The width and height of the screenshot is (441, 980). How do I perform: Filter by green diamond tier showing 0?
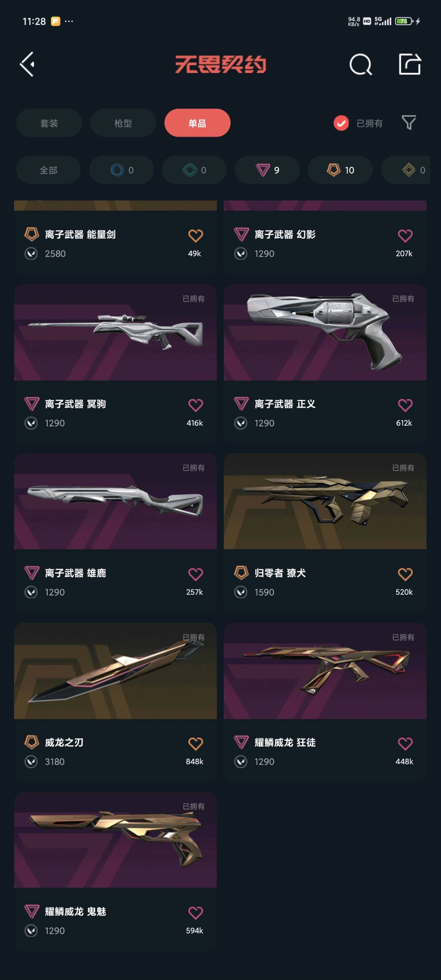pyautogui.click(x=194, y=170)
